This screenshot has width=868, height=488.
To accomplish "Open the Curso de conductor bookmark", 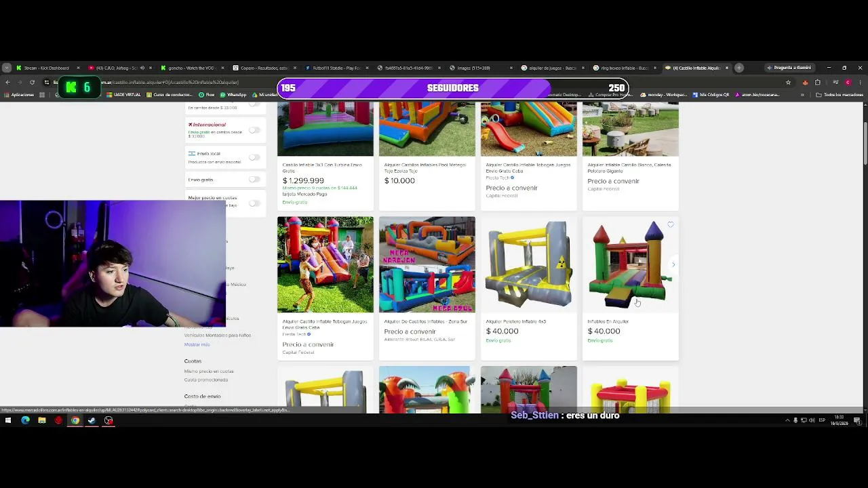I will (170, 95).
